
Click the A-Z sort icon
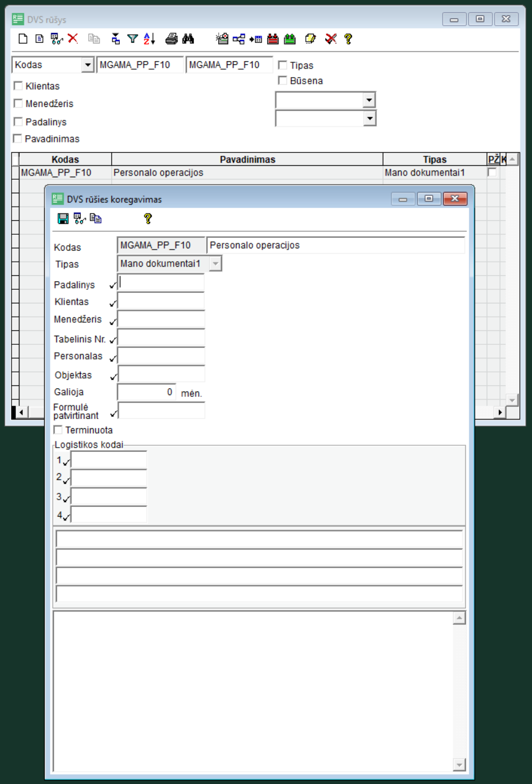[150, 39]
